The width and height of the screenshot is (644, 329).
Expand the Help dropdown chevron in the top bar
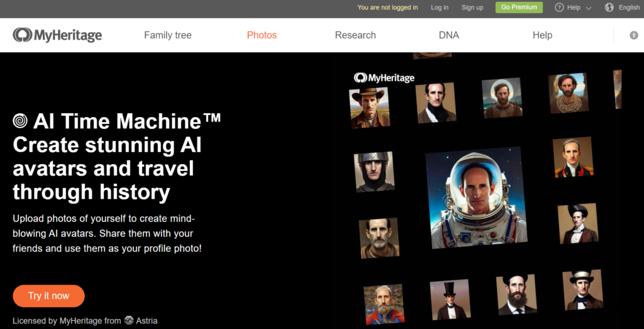tap(589, 8)
